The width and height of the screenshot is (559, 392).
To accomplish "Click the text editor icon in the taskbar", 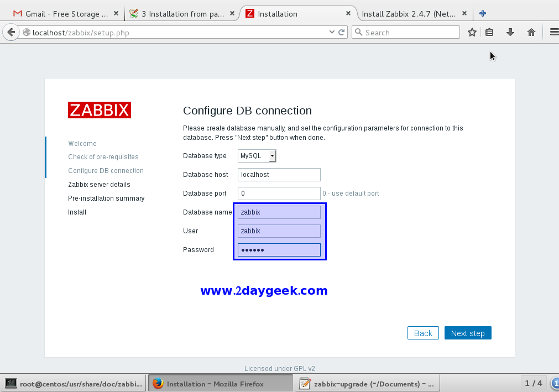I will tap(305, 384).
